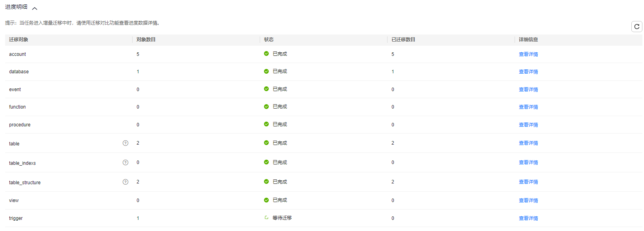View details link for trigger row

(528, 218)
